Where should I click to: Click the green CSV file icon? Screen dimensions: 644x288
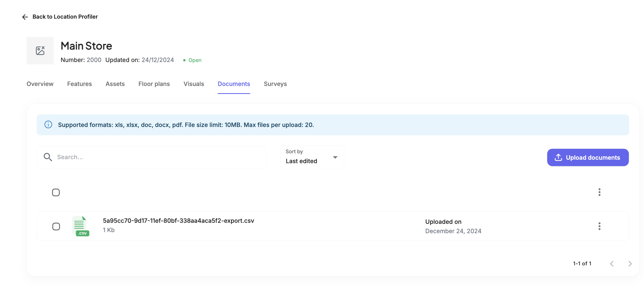click(81, 226)
